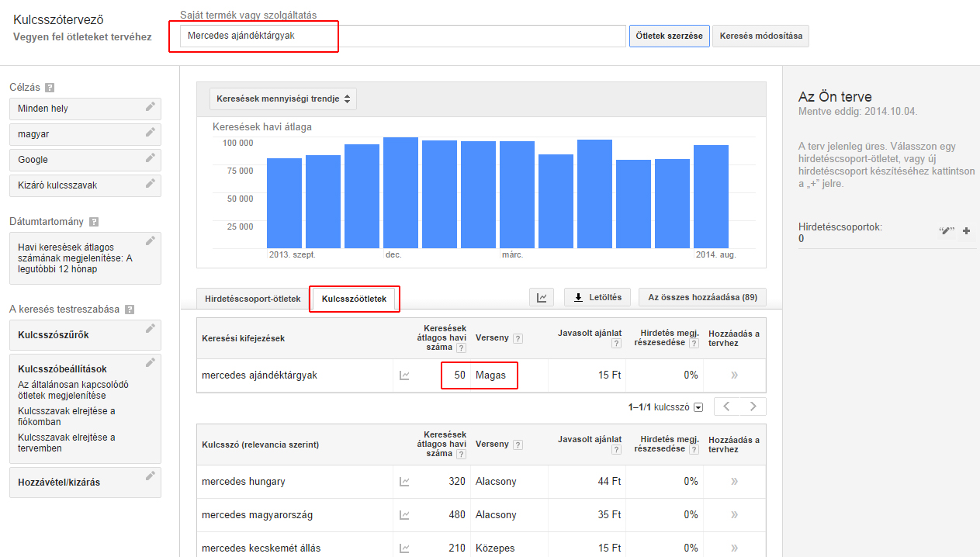Click the dec. chart bar
This screenshot has width=980, height=557.
pyautogui.click(x=400, y=192)
